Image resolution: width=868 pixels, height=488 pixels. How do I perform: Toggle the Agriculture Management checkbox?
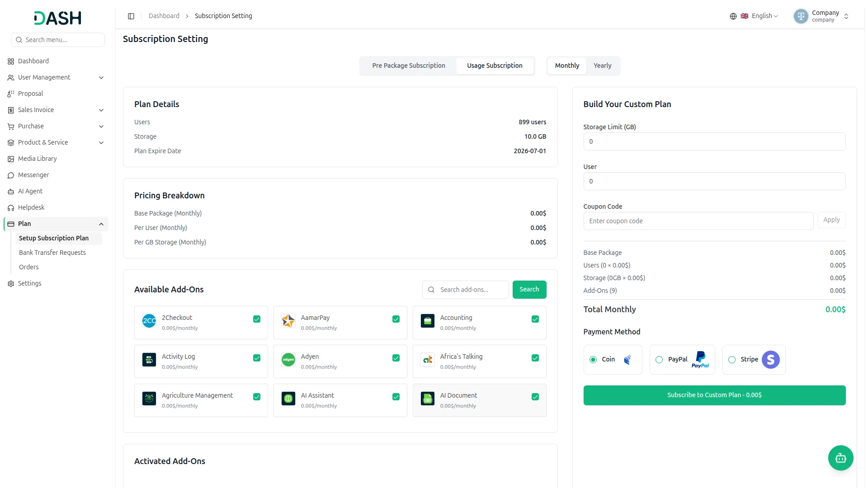[257, 397]
